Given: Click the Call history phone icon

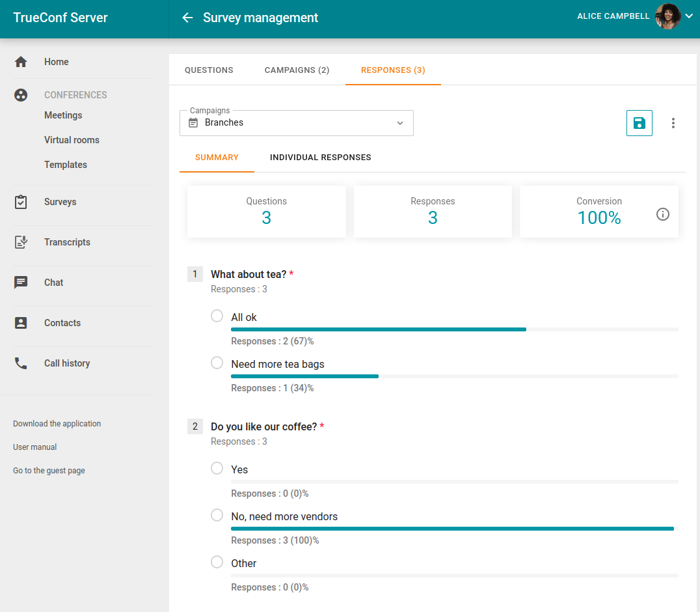Looking at the screenshot, I should (21, 363).
